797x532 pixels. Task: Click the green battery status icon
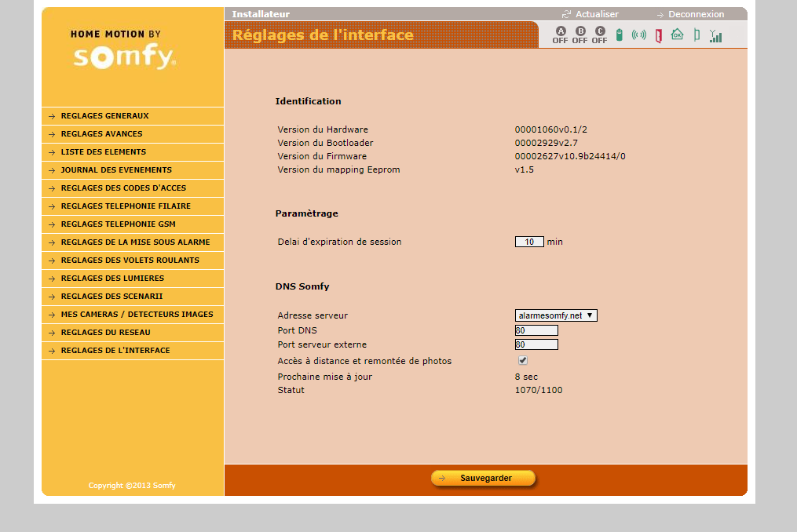pos(620,35)
